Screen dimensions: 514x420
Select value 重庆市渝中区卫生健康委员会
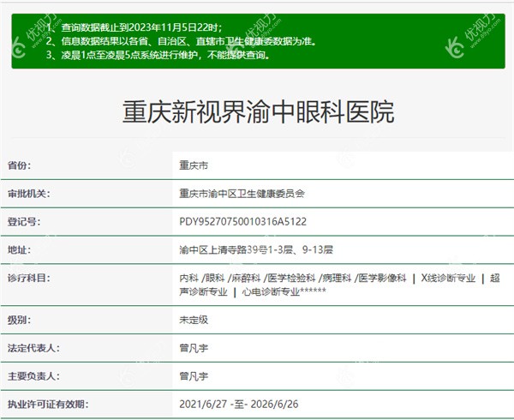coord(242,194)
